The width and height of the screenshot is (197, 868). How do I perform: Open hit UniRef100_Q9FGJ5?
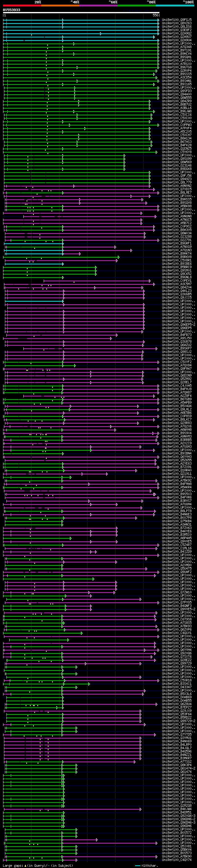(x=176, y=20)
